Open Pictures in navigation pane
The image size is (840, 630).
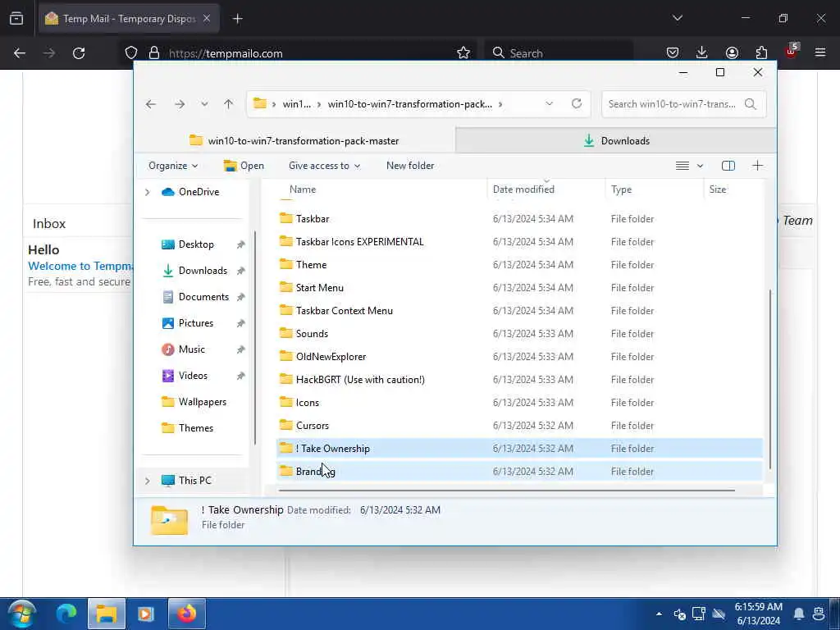[x=188, y=323]
